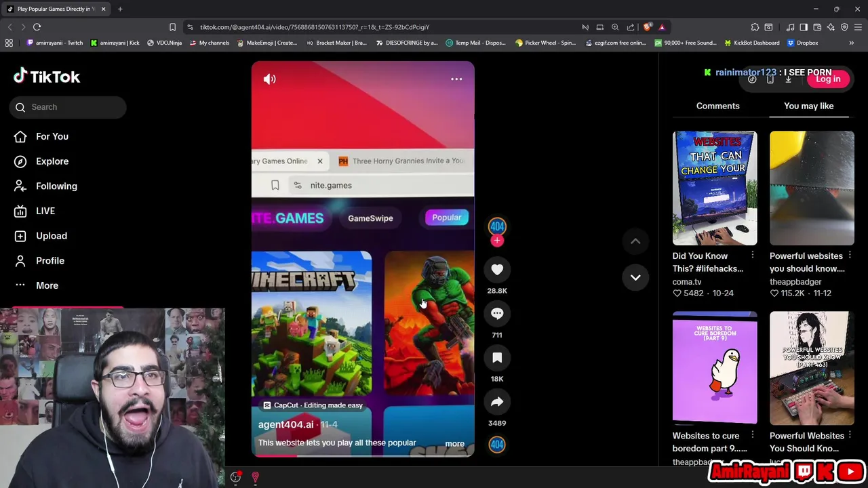Follow agent404 with the red plus button
This screenshot has height=488, width=868.
497,241
